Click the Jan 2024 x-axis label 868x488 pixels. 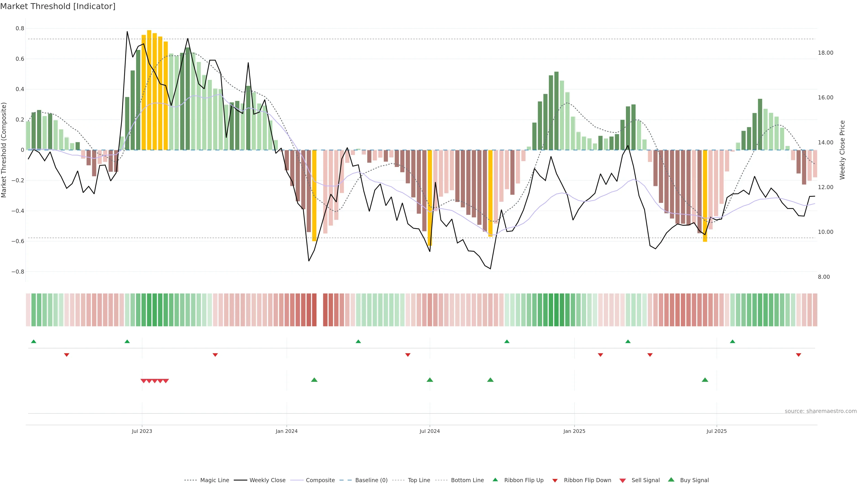coord(286,431)
